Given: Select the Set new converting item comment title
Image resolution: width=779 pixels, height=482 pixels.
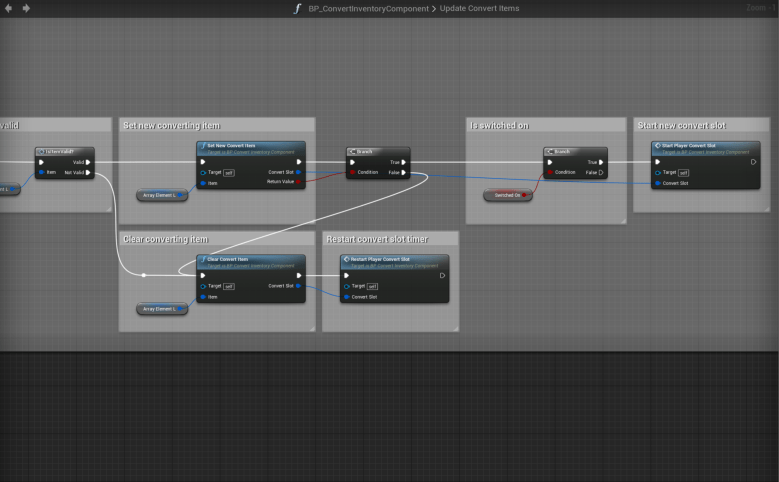Looking at the screenshot, I should pyautogui.click(x=171, y=125).
